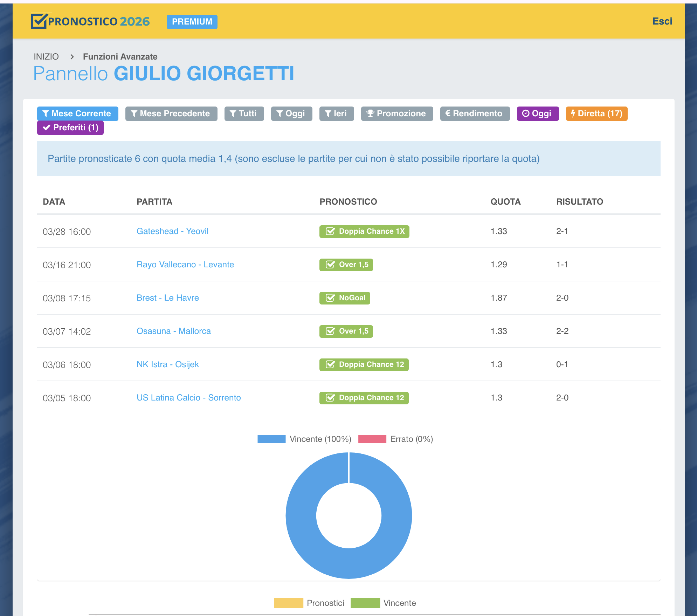Click lightning bolt icon on Diretta button
The image size is (697, 616).
click(573, 113)
